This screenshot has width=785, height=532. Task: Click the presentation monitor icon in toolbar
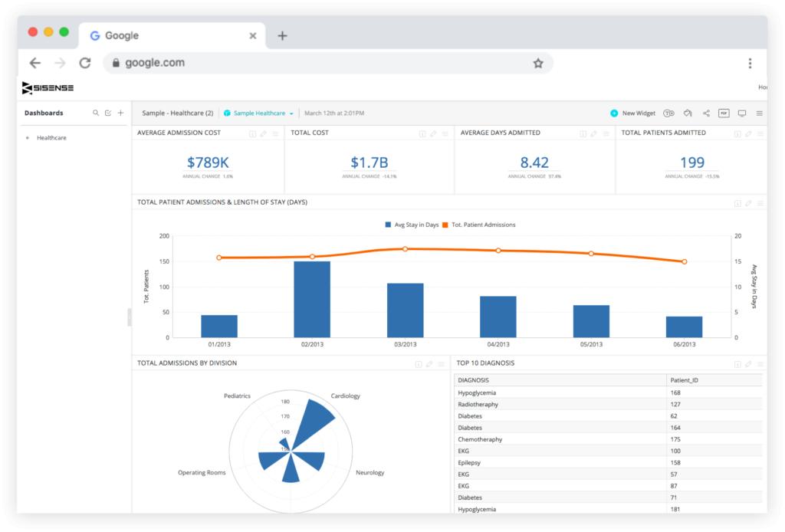[741, 113]
